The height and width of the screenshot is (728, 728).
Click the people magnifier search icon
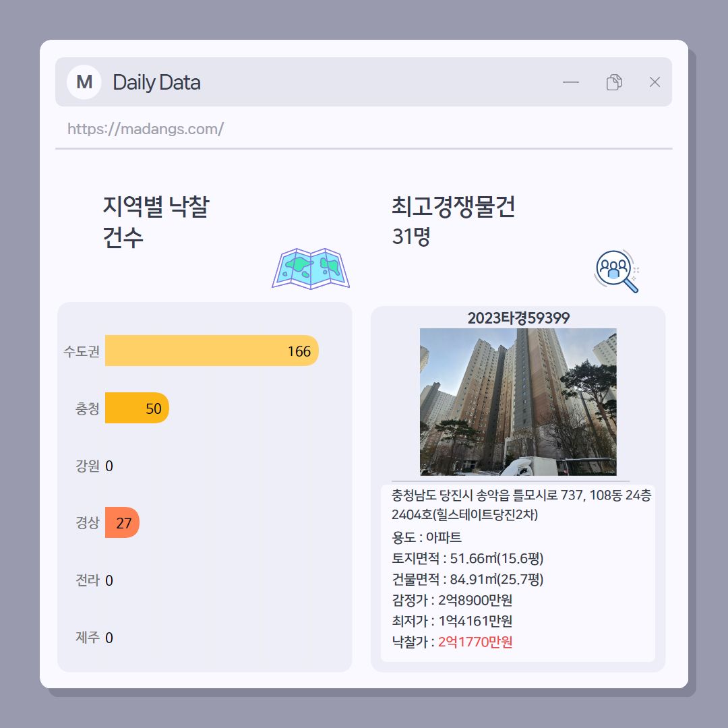(x=617, y=271)
